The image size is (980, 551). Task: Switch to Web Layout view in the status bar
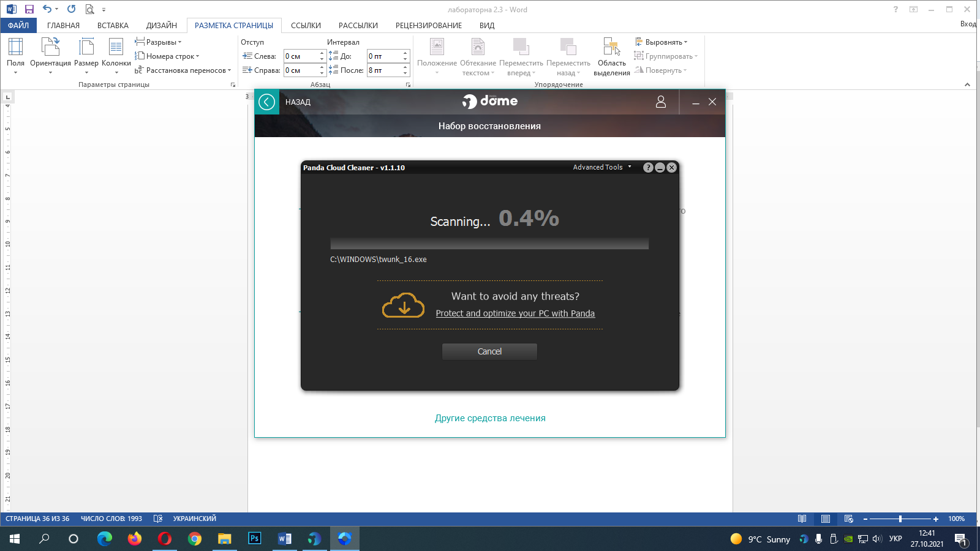[848, 519]
